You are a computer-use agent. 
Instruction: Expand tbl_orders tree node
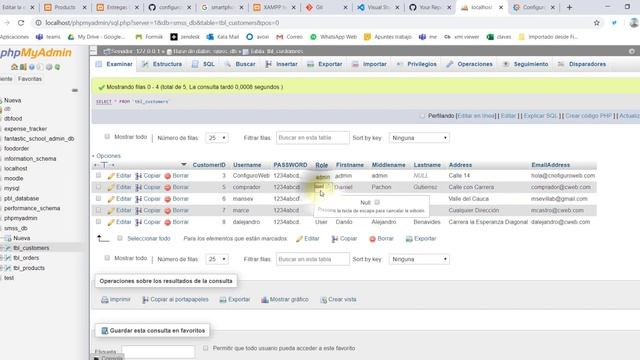pyautogui.click(x=2, y=258)
